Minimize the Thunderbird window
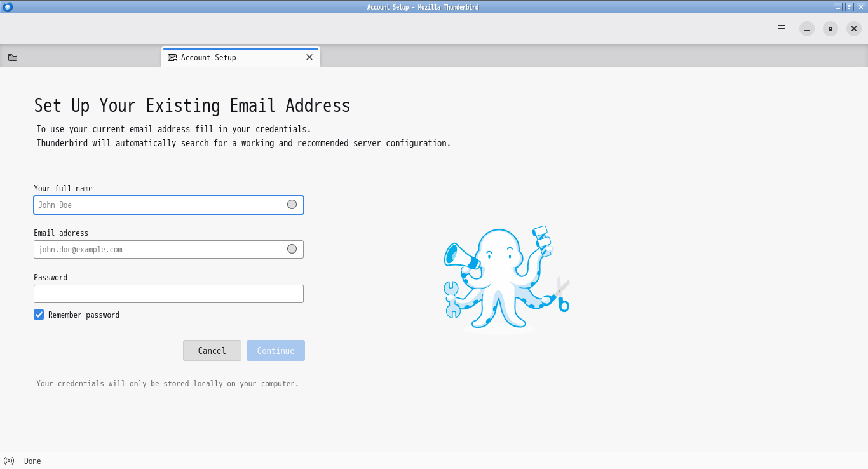Image resolution: width=868 pixels, height=469 pixels. [806, 29]
